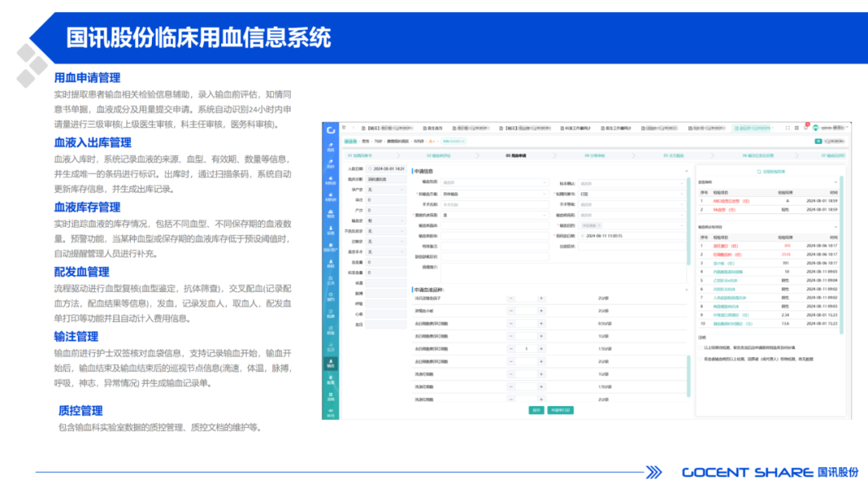Open the 过敏史 dropdown in the left panel

pos(385,241)
